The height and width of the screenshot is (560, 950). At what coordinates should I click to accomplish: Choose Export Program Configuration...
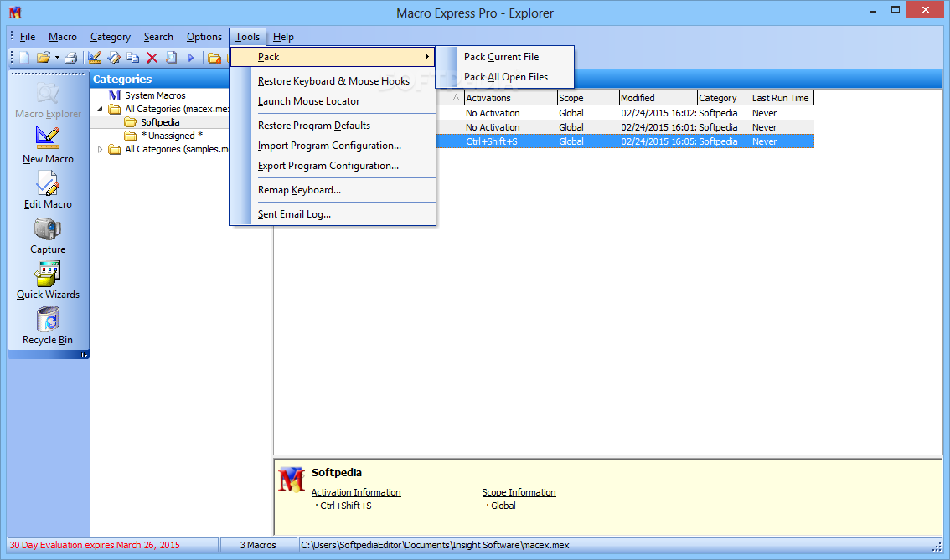tap(333, 165)
